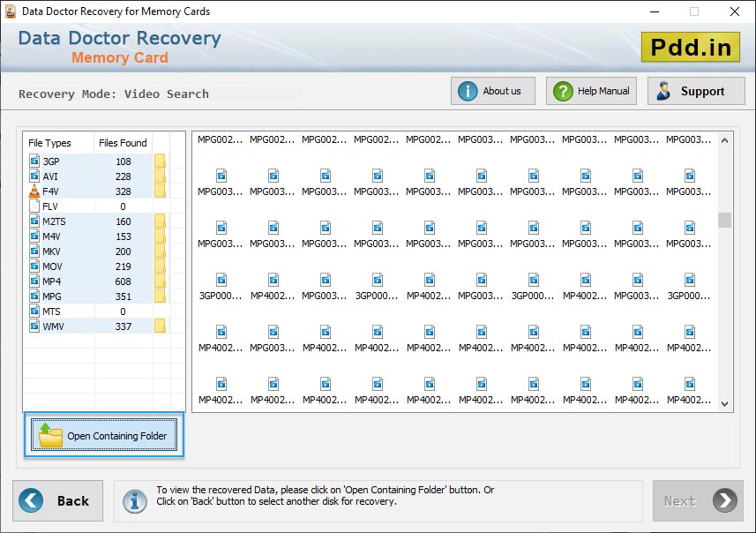
Task: Select the MOV file type icon
Action: click(x=34, y=266)
